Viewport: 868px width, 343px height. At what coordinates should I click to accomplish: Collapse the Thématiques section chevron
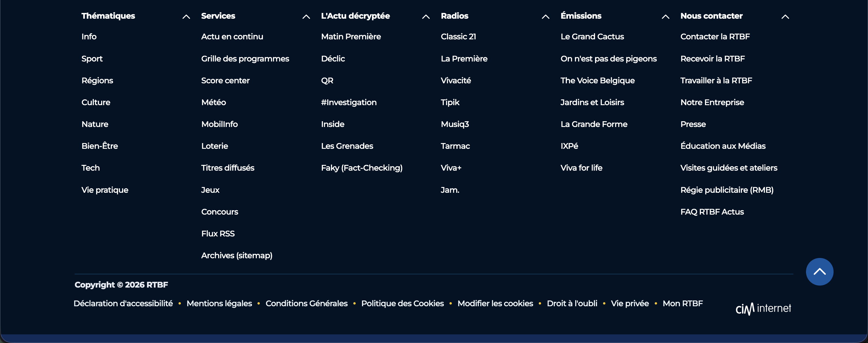(186, 17)
